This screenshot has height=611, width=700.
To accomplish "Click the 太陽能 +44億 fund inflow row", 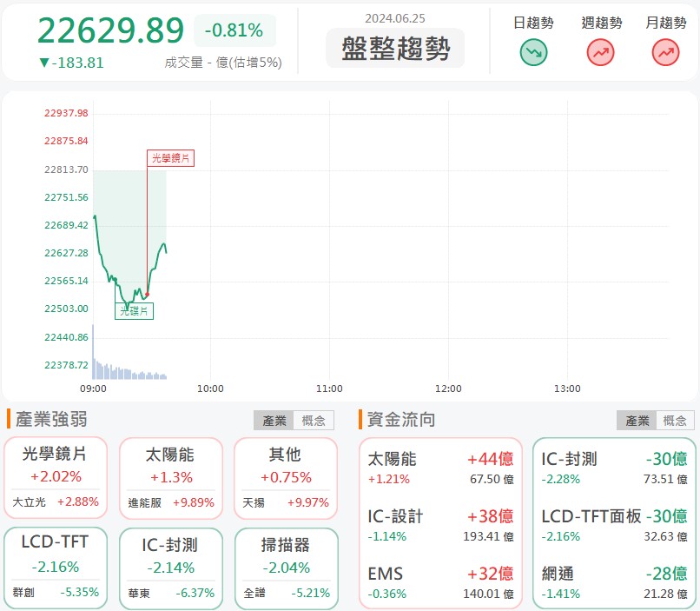I will [440, 468].
